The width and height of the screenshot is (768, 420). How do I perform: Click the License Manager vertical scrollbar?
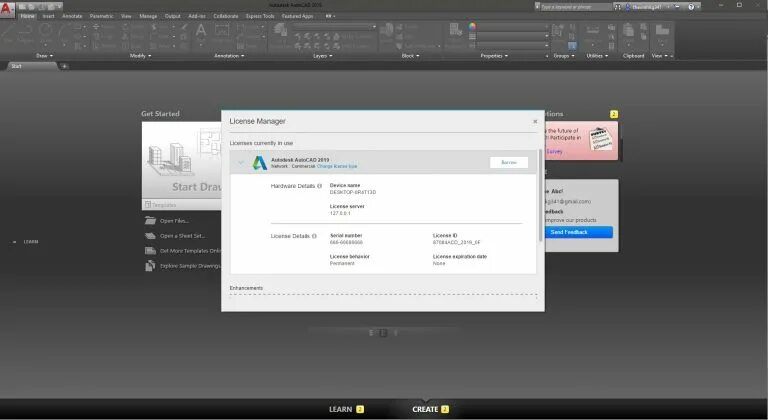(x=541, y=195)
